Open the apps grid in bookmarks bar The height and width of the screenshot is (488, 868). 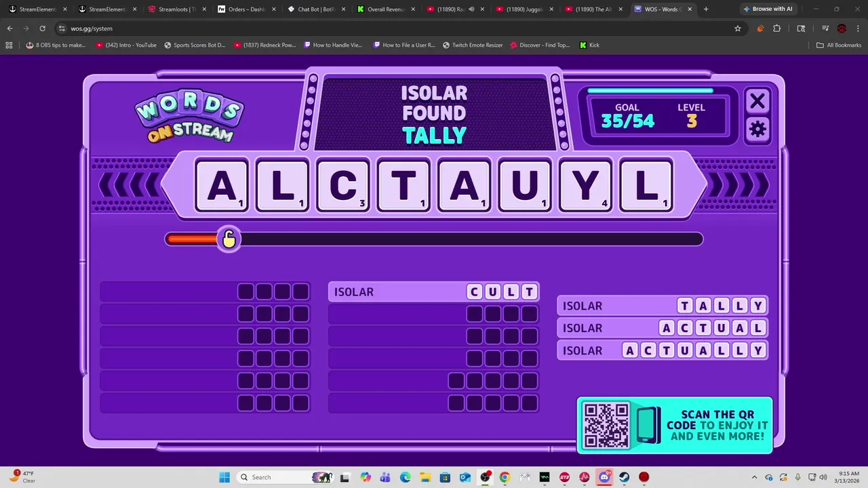[9, 45]
